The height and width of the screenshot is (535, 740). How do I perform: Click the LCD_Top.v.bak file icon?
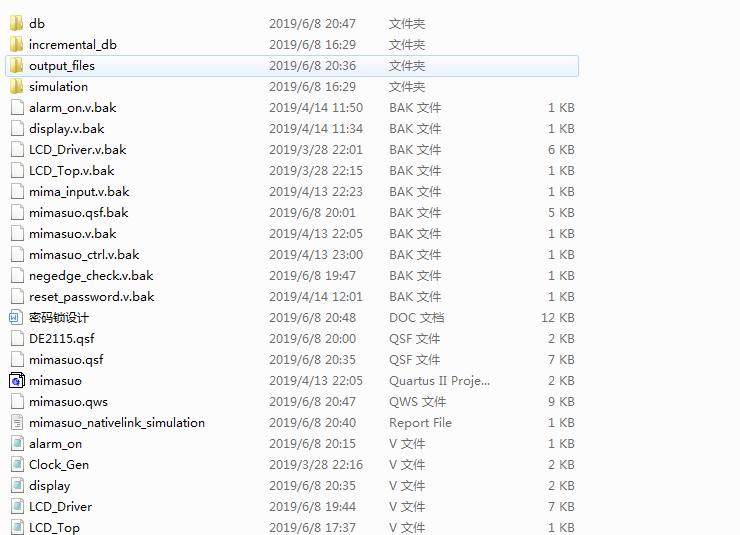pos(17,170)
